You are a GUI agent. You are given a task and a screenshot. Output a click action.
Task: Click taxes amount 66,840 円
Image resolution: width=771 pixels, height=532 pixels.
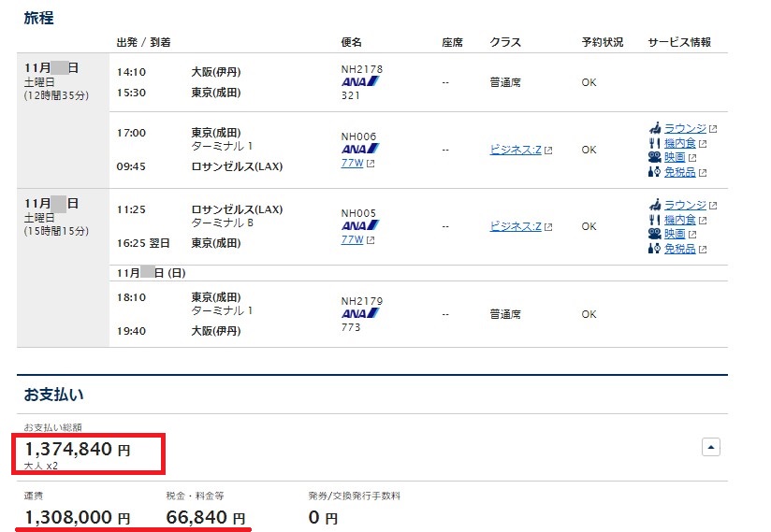click(206, 517)
